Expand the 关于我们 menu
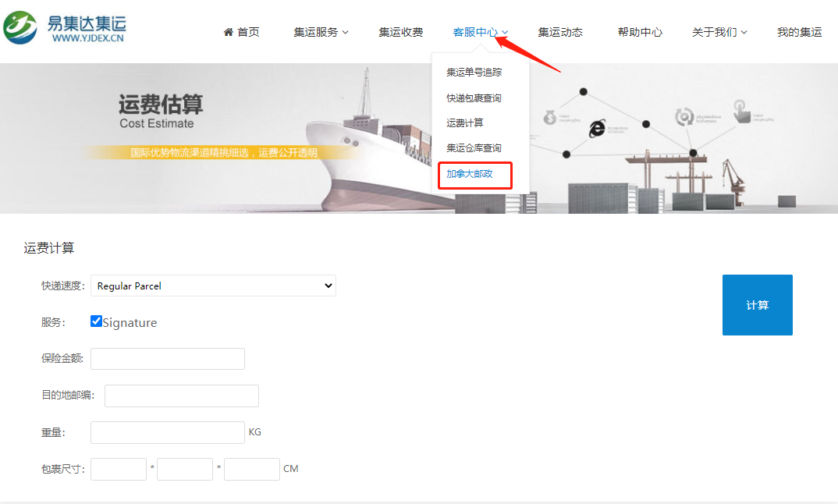This screenshot has height=504, width=838. (719, 32)
